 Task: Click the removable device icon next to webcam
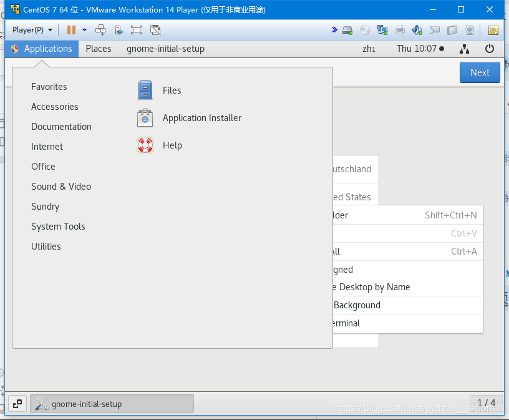coord(452,30)
